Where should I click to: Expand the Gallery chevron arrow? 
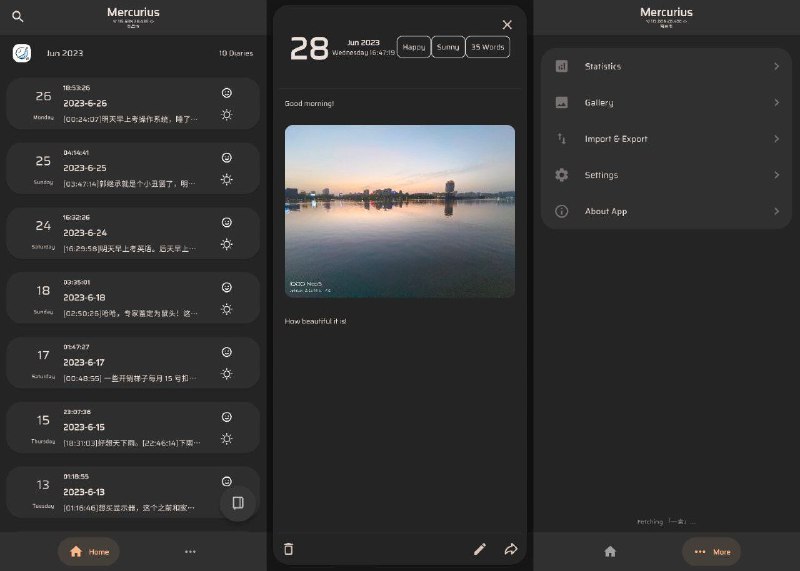pyautogui.click(x=776, y=103)
